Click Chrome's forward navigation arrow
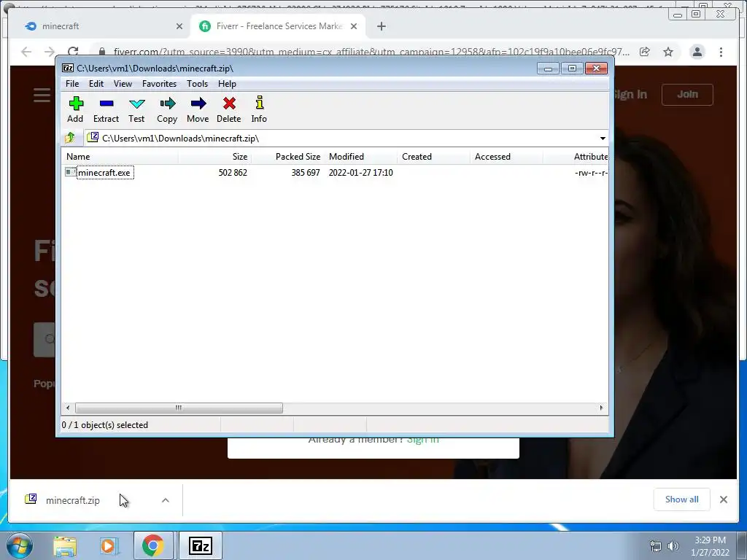This screenshot has width=747, height=560. [x=50, y=52]
